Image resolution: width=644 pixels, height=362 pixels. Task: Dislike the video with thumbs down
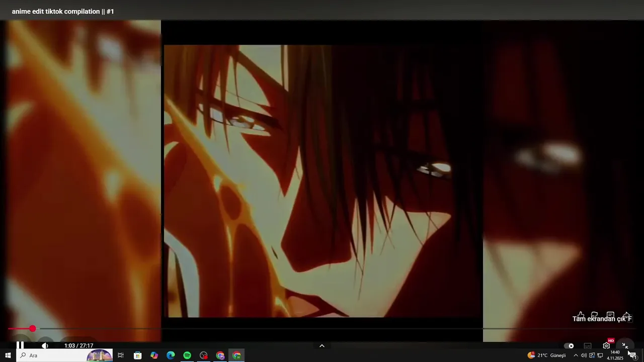[x=595, y=316]
